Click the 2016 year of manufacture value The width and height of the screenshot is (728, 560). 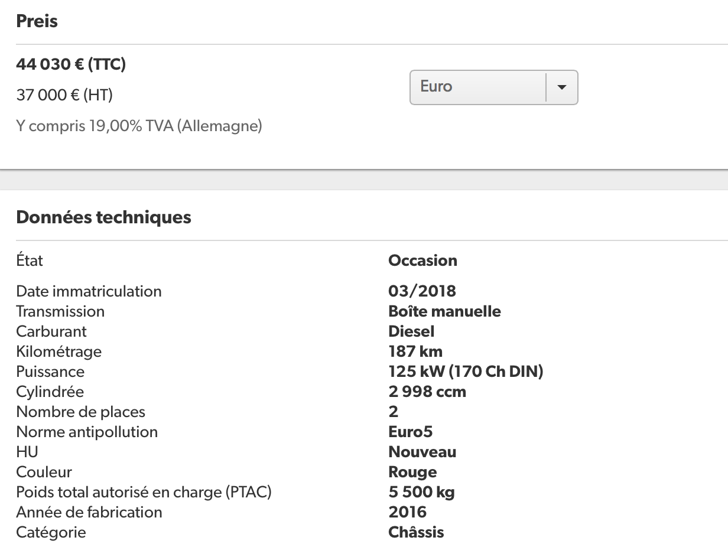(x=407, y=512)
